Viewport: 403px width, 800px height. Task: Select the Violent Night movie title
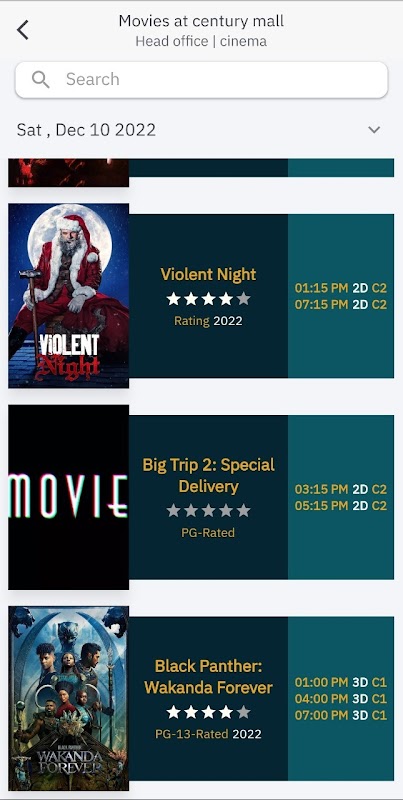pos(208,274)
